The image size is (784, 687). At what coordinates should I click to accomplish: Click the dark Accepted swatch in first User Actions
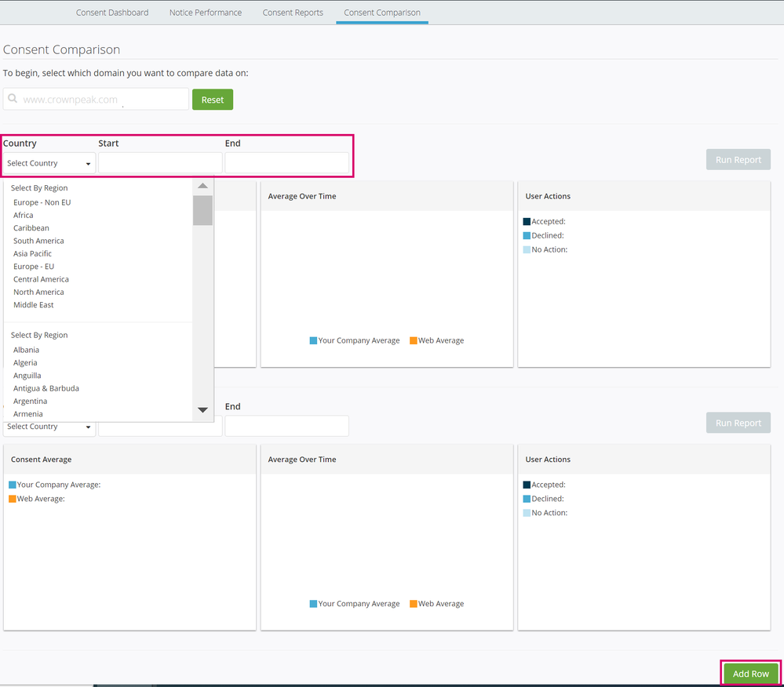(527, 221)
